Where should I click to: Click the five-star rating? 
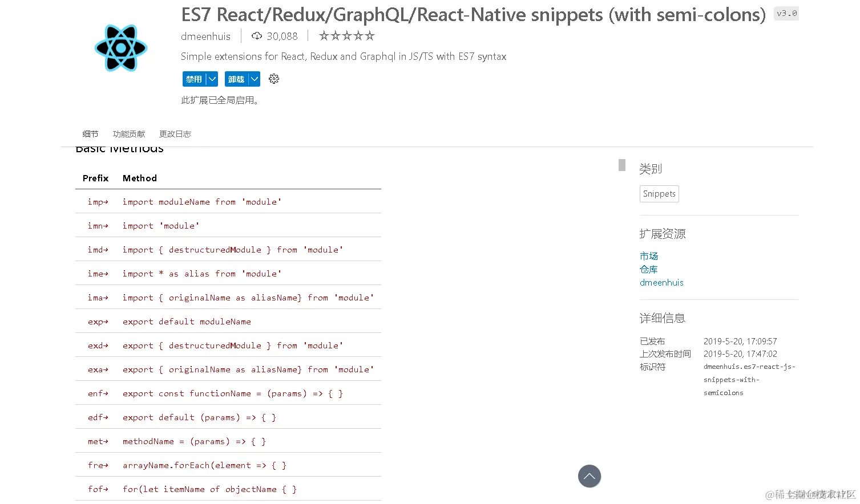[346, 36]
